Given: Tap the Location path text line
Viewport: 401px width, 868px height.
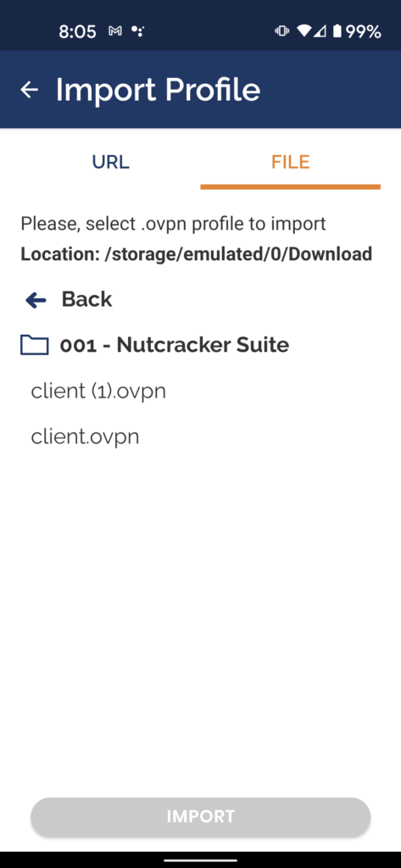Looking at the screenshot, I should click(x=196, y=254).
